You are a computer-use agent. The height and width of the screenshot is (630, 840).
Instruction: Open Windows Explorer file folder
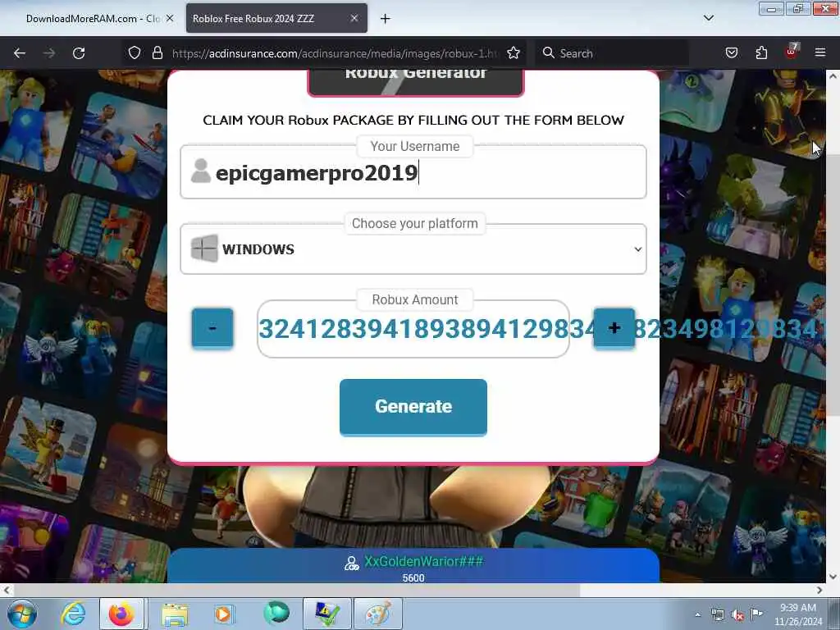click(x=175, y=614)
